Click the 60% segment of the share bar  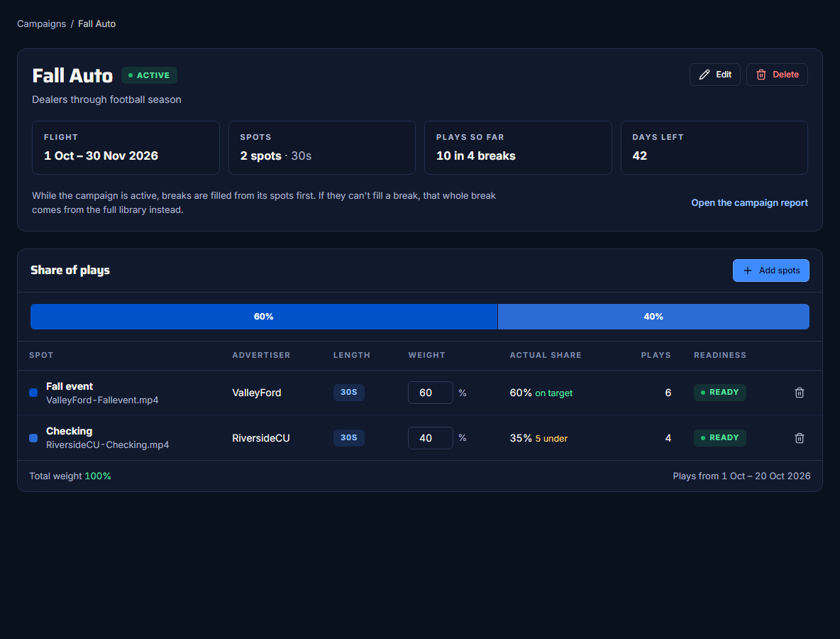point(264,317)
